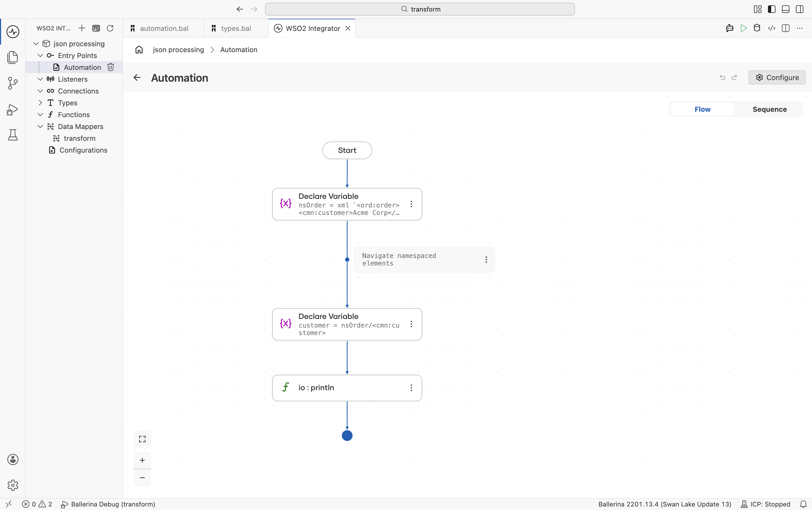Collapse the Entry Points tree section
The image size is (812, 510).
tap(41, 55)
